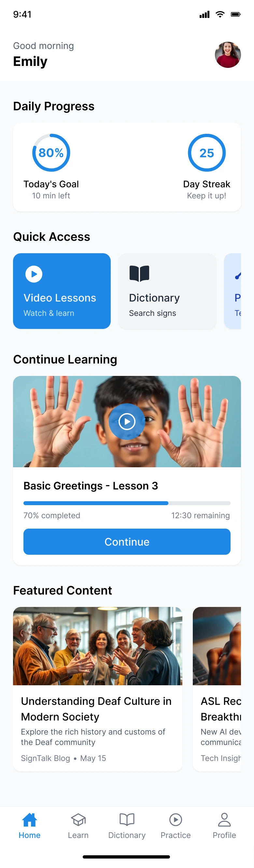
Task: Select the lesson progress bar at 70%
Action: (127, 503)
